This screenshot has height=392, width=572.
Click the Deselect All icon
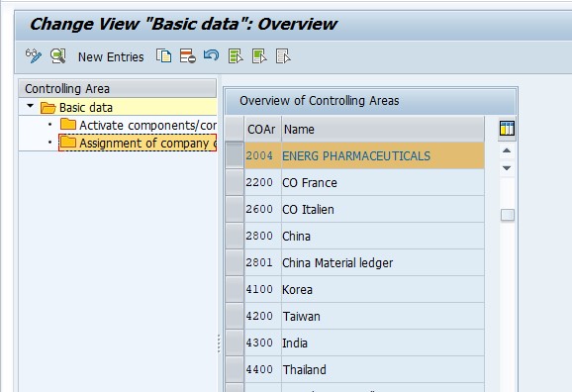(283, 56)
